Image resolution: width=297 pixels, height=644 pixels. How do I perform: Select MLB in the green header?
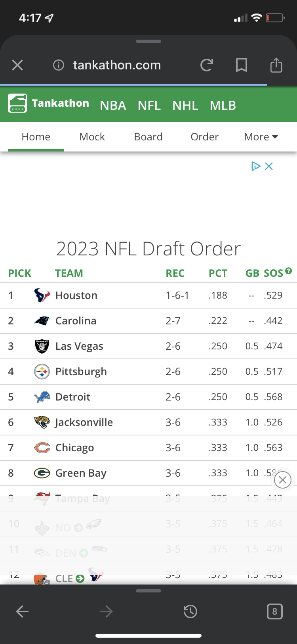click(223, 105)
